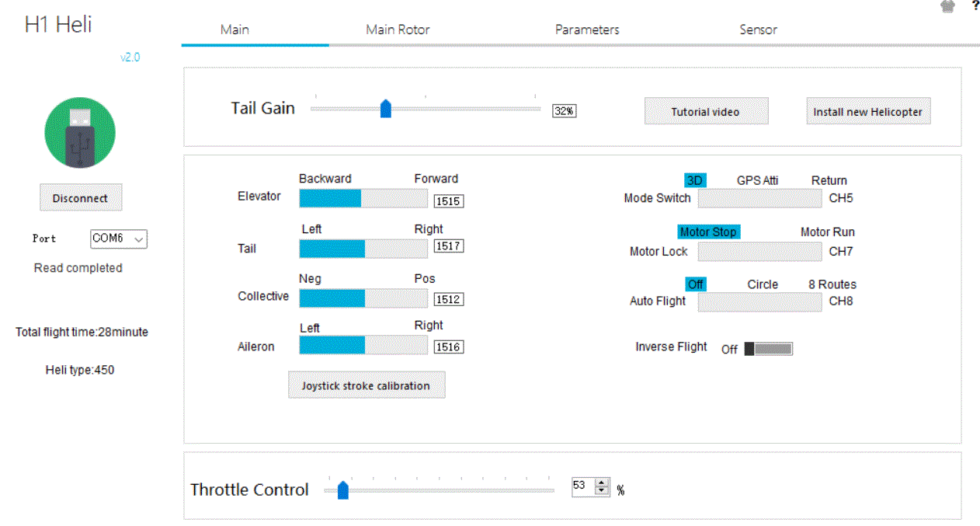980x526 pixels.
Task: Open the Parameters tab
Action: pos(587,30)
